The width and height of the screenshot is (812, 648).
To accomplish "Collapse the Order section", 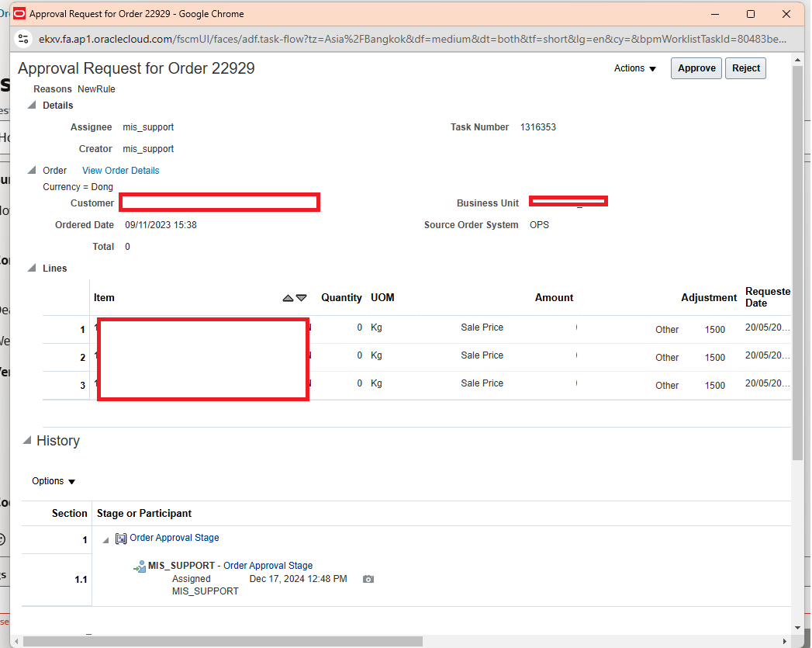I will (x=31, y=170).
